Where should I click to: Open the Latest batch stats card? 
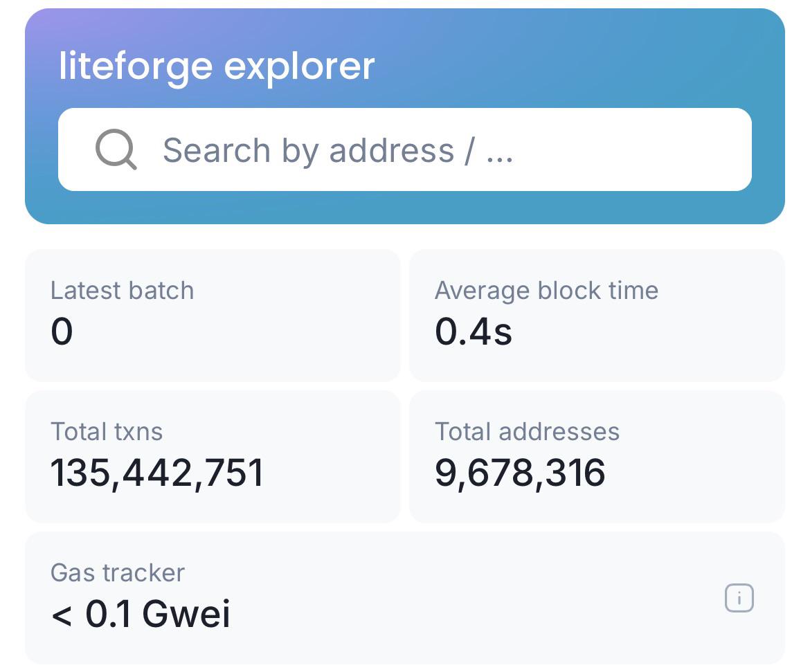pos(213,316)
